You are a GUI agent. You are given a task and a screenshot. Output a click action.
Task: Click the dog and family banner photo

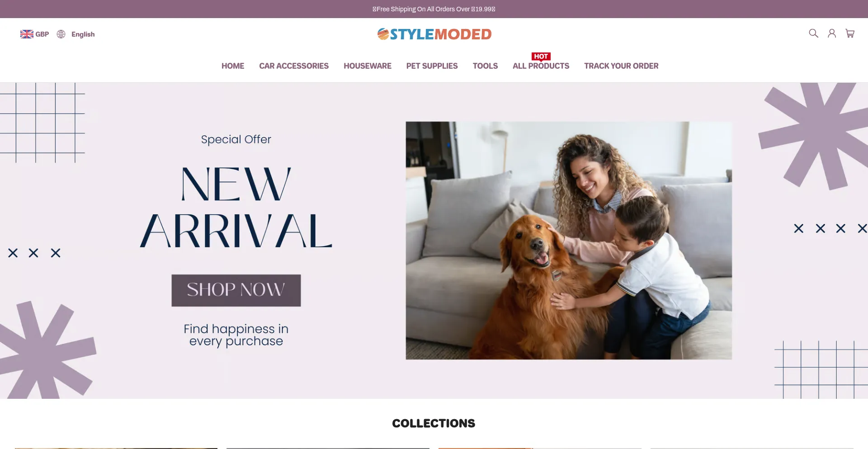pos(569,241)
